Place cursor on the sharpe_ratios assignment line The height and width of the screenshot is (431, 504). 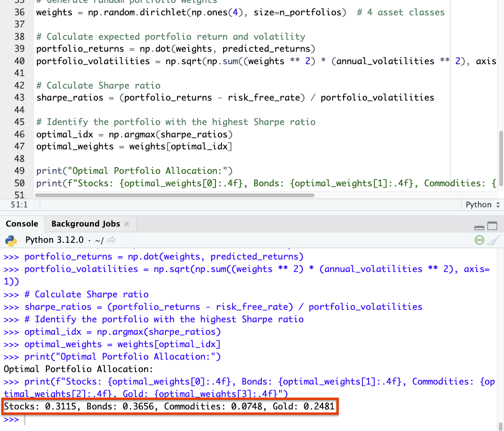tap(235, 98)
